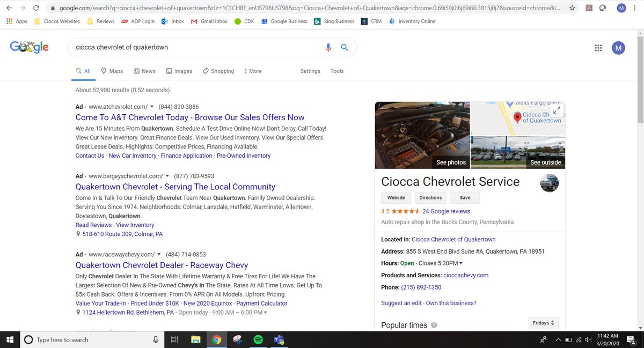Go back with the browser back arrow
Viewport: 644px width, 348px height.
pos(9,8)
